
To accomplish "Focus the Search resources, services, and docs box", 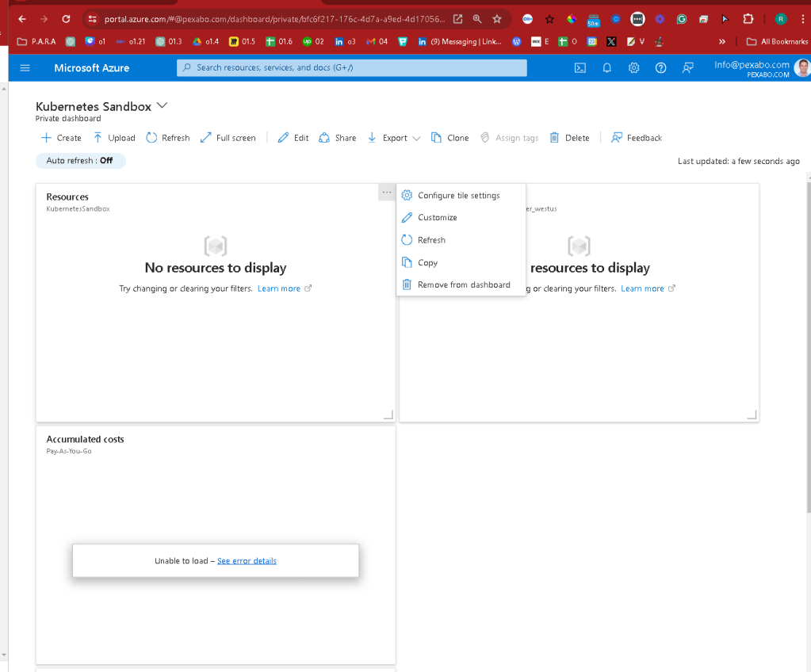I will pyautogui.click(x=352, y=67).
